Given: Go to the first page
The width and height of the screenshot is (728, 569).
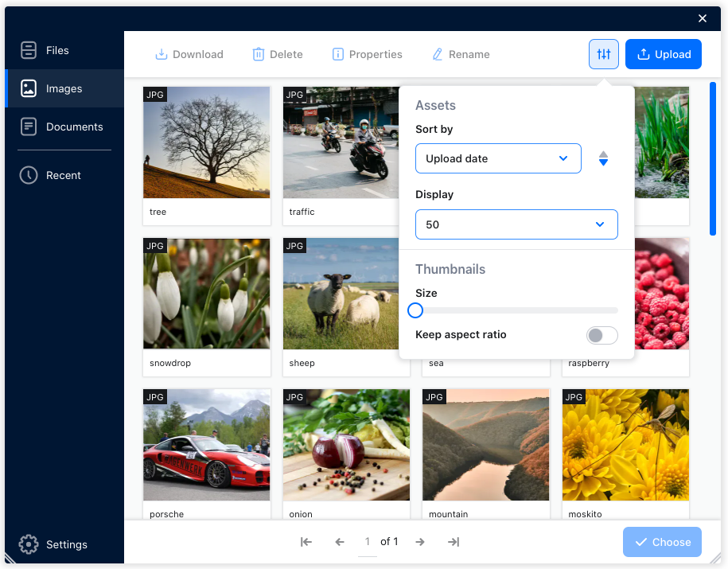Looking at the screenshot, I should tap(306, 542).
